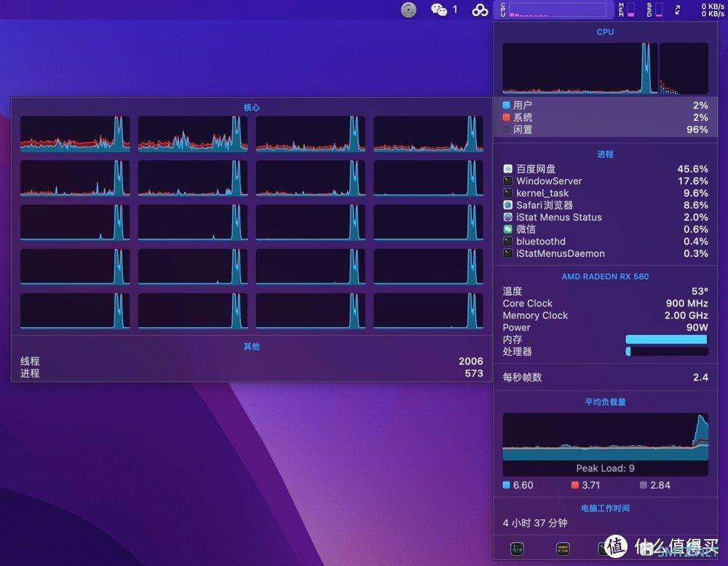This screenshot has height=566, width=728.
Task: Click the iStat Menus Status icon
Action: [x=507, y=217]
